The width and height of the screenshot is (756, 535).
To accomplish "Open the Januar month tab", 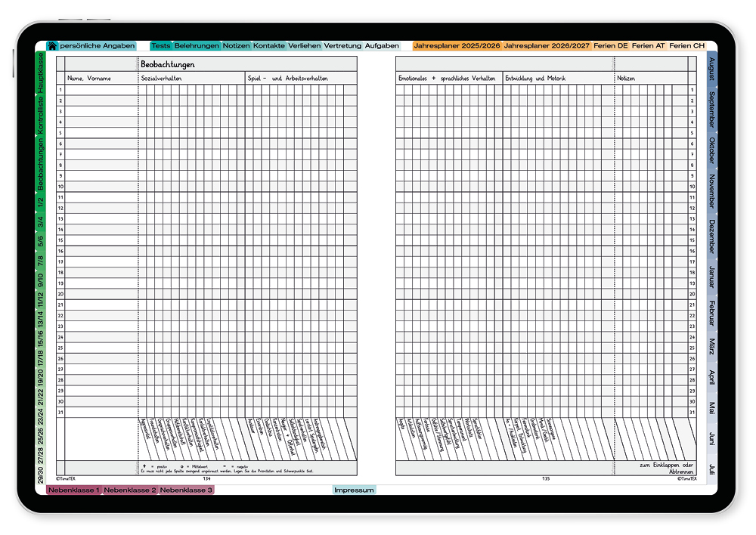I will 711,277.
